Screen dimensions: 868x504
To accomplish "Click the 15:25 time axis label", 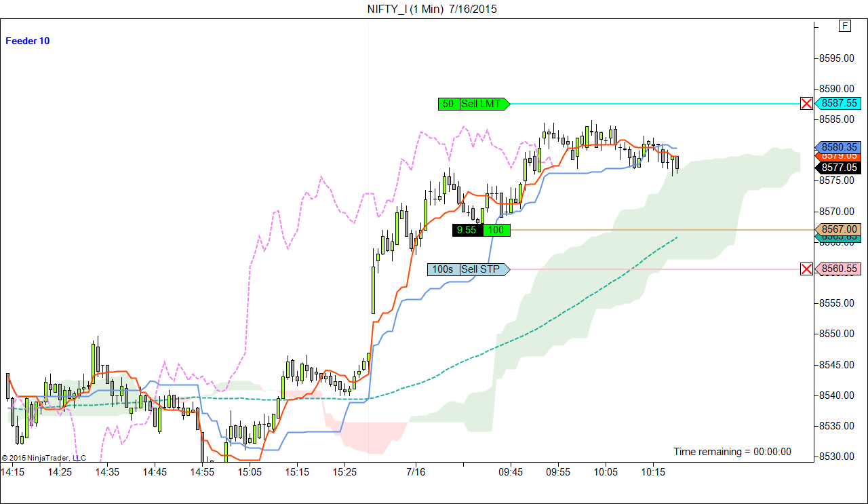I will point(344,471).
